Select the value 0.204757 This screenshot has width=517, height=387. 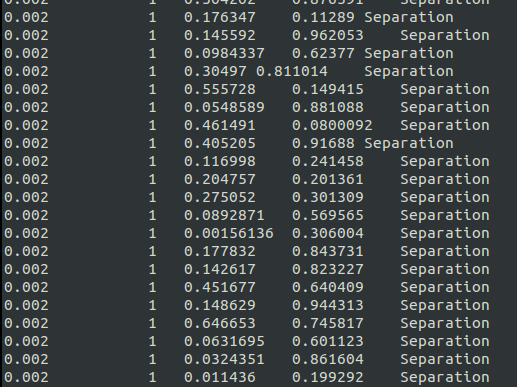220,179
